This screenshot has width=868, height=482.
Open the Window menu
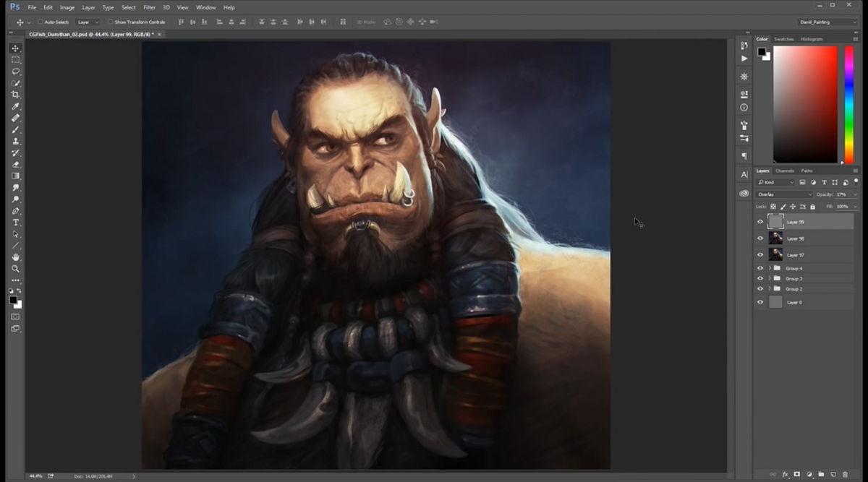click(206, 7)
